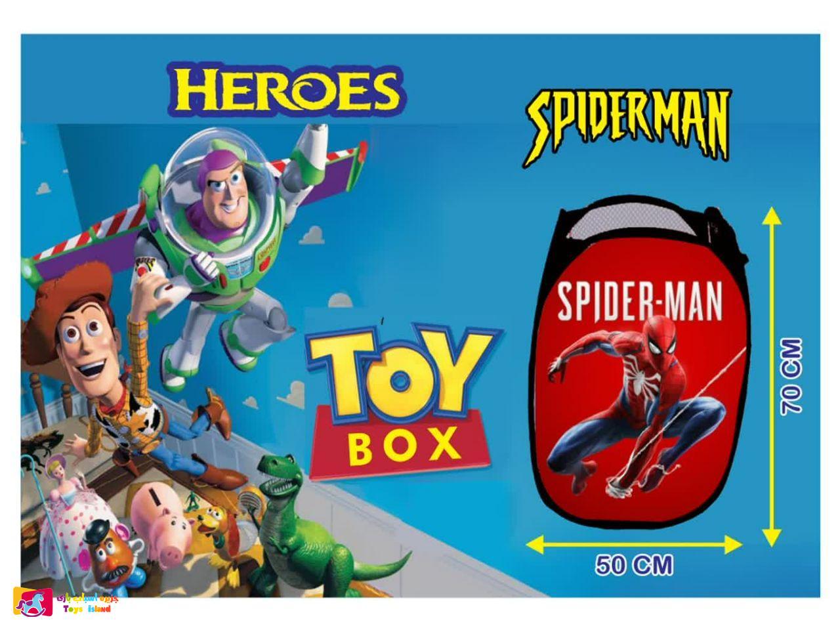Click the yellow HEROES title text
840x630 pixels.
(x=286, y=89)
